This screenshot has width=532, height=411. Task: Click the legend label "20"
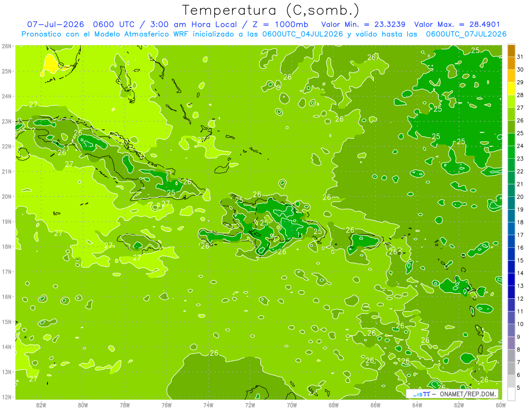coord(520,197)
